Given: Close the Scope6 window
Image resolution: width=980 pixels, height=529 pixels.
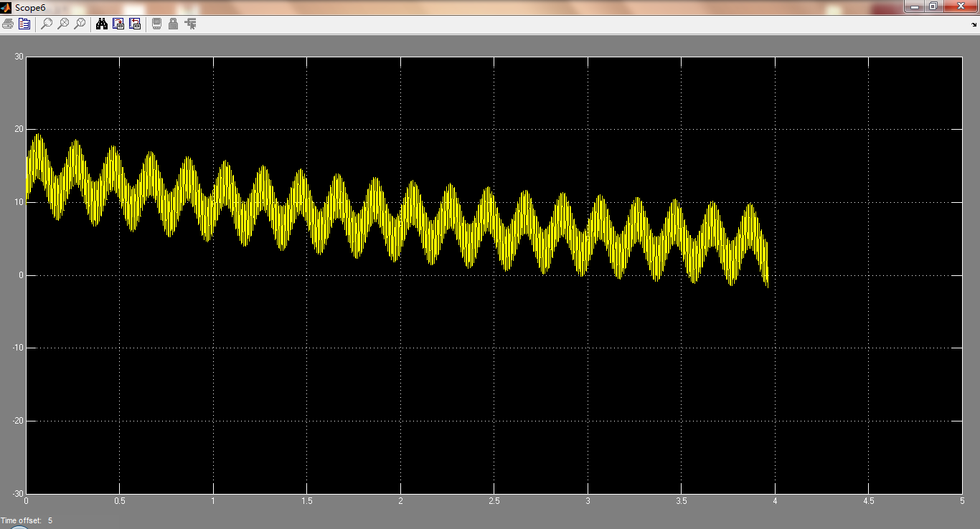Looking at the screenshot, I should (960, 6).
